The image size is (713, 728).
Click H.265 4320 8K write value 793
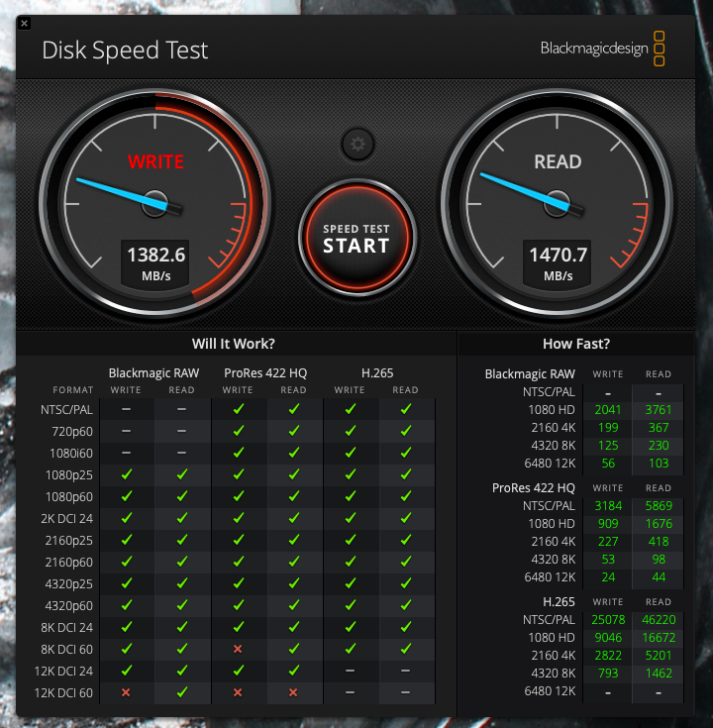click(x=608, y=673)
